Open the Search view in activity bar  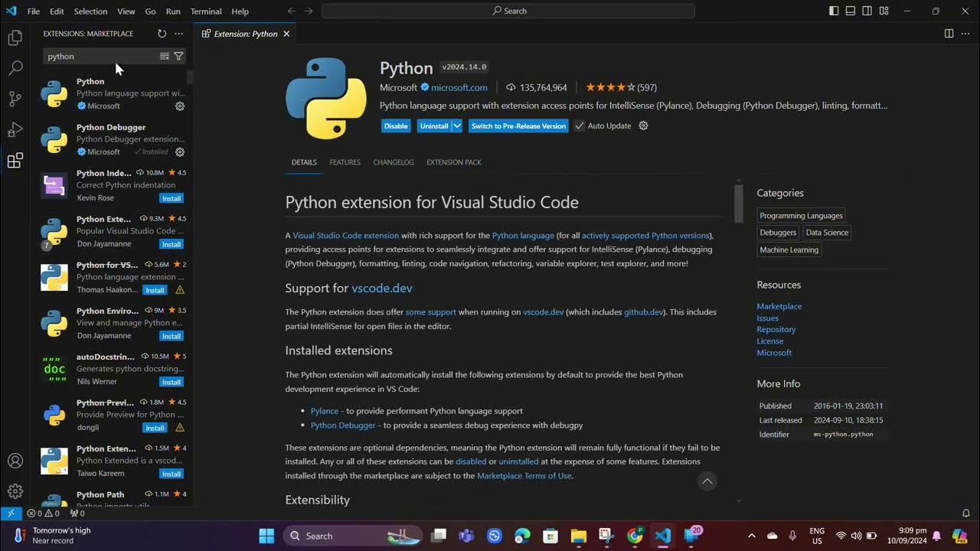click(x=15, y=68)
